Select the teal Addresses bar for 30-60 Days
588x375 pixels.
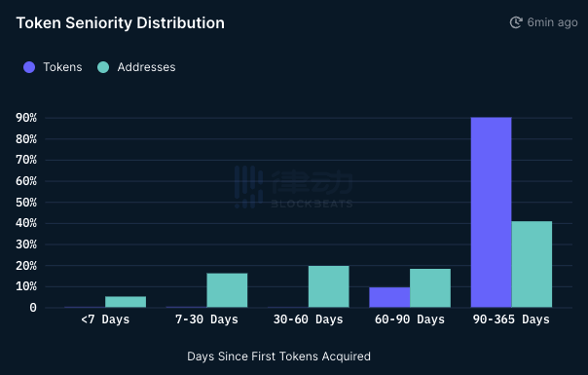[x=328, y=286]
